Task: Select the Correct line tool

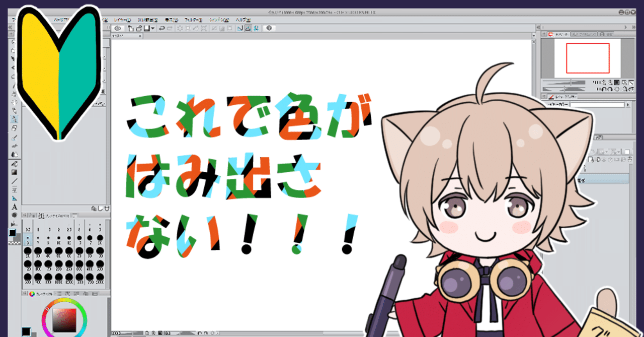Action: pos(14,224)
